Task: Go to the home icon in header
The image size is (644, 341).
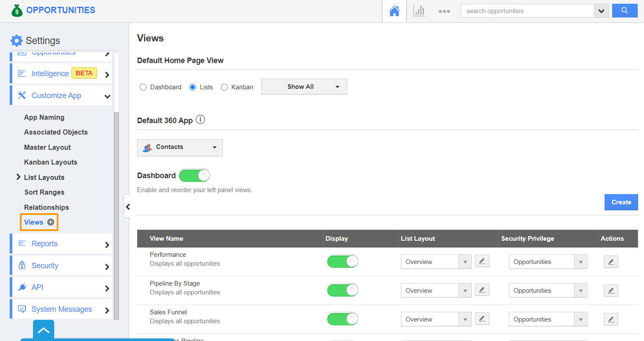Action: pos(394,11)
